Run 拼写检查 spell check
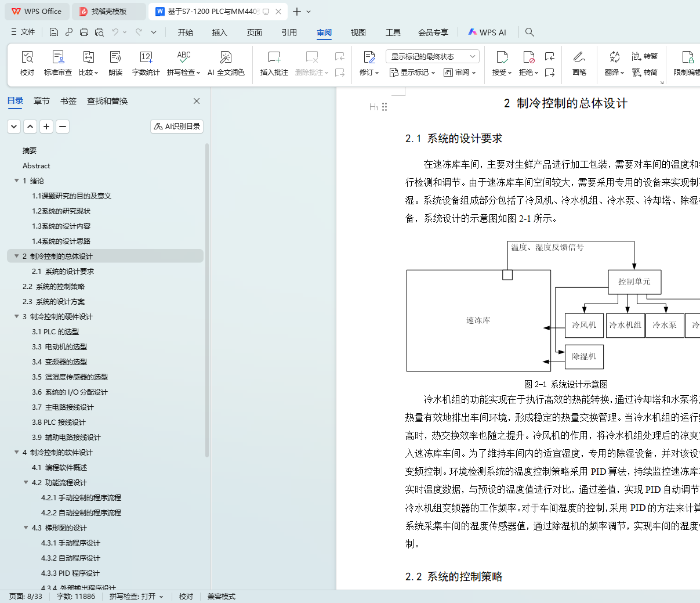Screen dimensions: 700x603 coord(183,63)
